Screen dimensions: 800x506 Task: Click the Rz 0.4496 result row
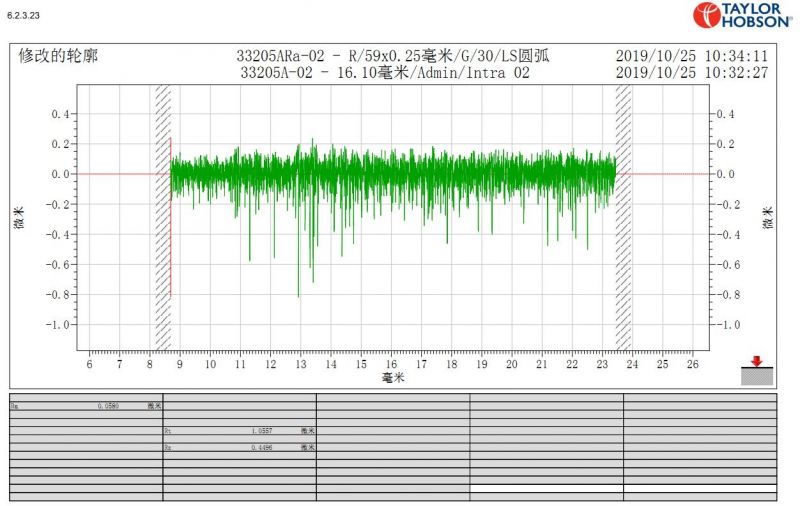[240, 448]
